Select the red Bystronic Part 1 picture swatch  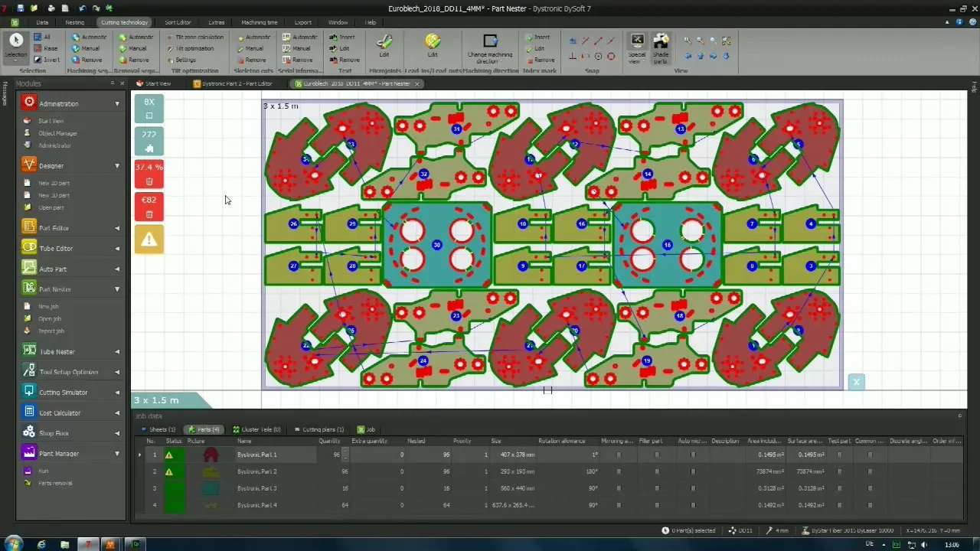point(211,455)
